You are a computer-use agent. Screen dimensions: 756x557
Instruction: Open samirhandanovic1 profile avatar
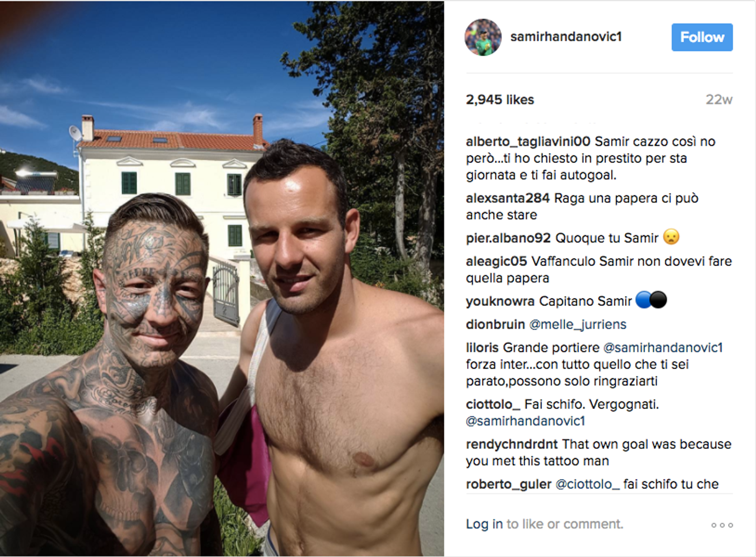[483, 37]
